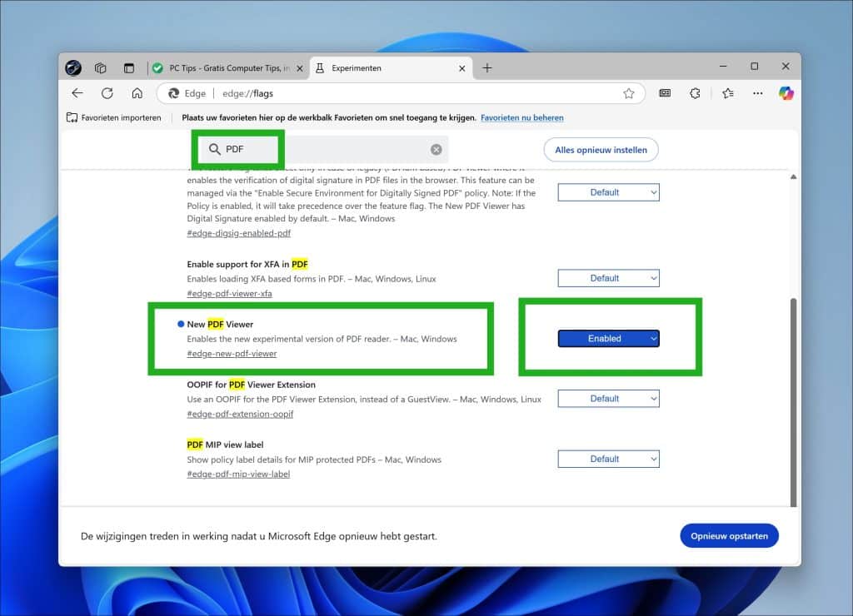Open the #edge-pdf-viewer-xfa link
The image size is (853, 616).
click(230, 294)
